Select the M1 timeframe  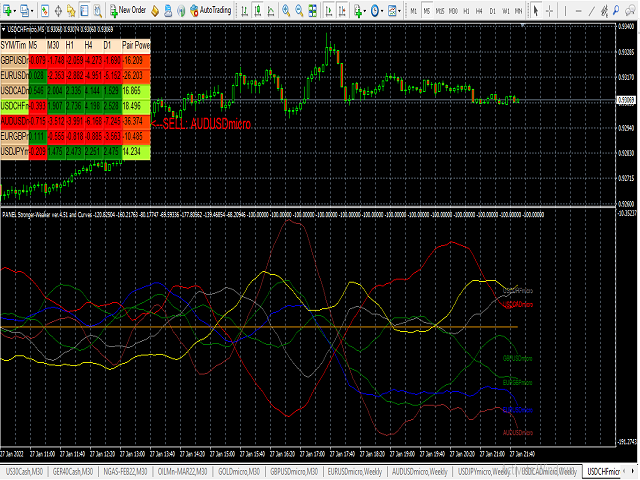413,11
